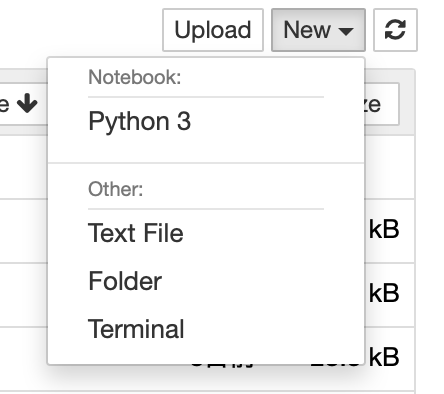Click the Upload button

pos(213,30)
